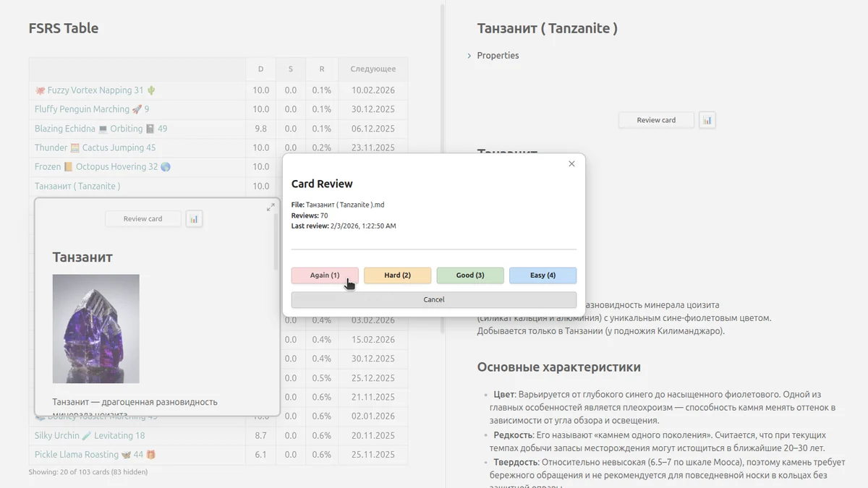Click Review card button in hover preview
Viewport: 868px width, 488px height.
tap(142, 218)
